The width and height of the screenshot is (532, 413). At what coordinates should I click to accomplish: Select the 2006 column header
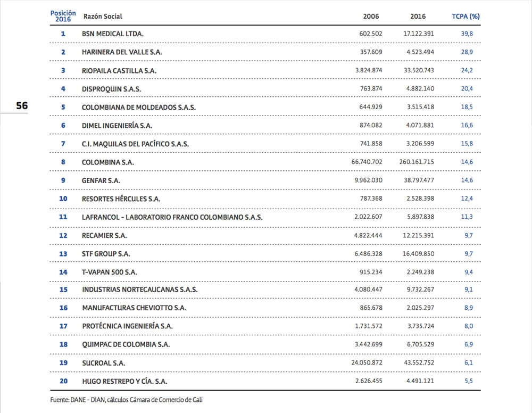tap(371, 16)
